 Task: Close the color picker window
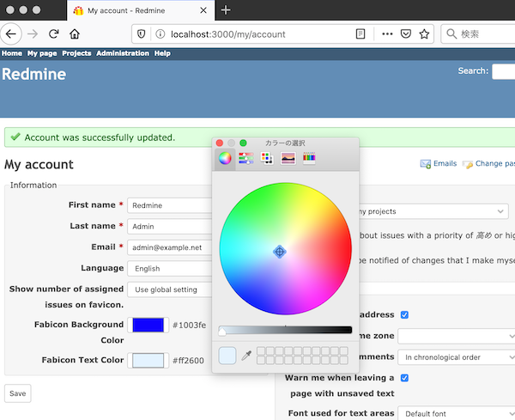220,143
